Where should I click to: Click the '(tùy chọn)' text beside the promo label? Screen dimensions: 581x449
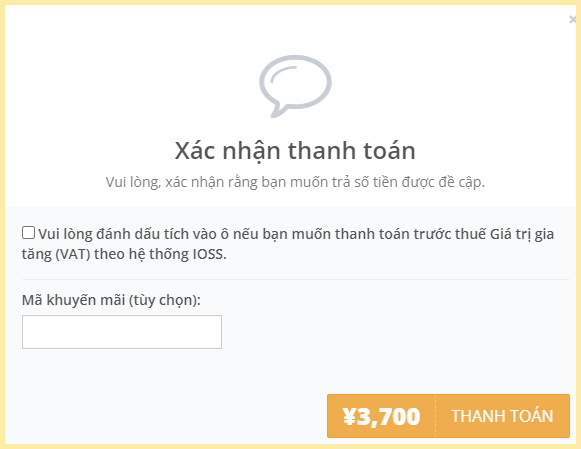pyautogui.click(x=165, y=300)
